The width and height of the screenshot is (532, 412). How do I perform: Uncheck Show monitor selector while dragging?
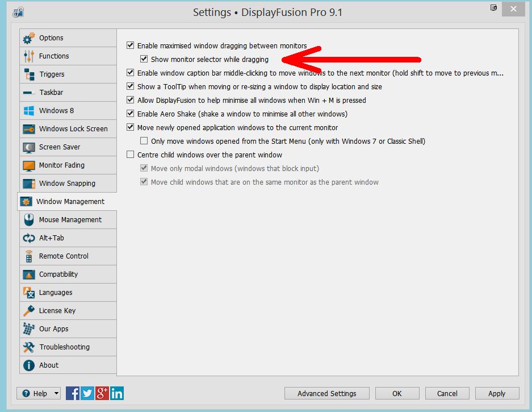pos(144,59)
